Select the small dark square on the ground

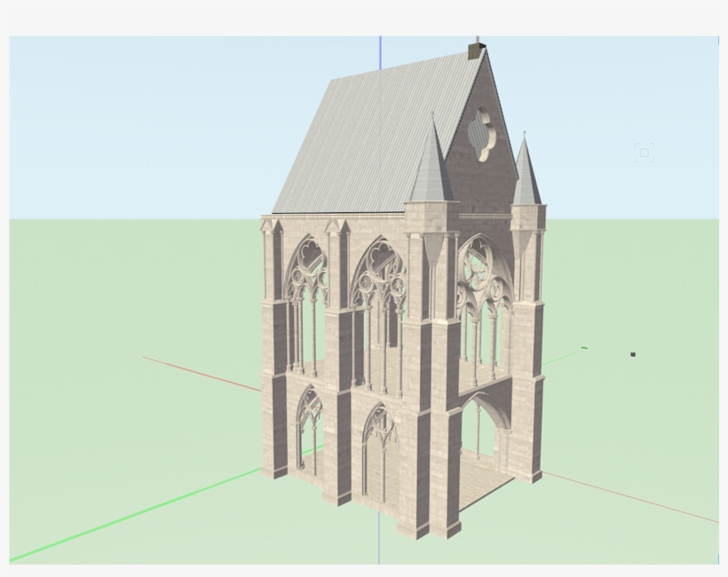(633, 354)
